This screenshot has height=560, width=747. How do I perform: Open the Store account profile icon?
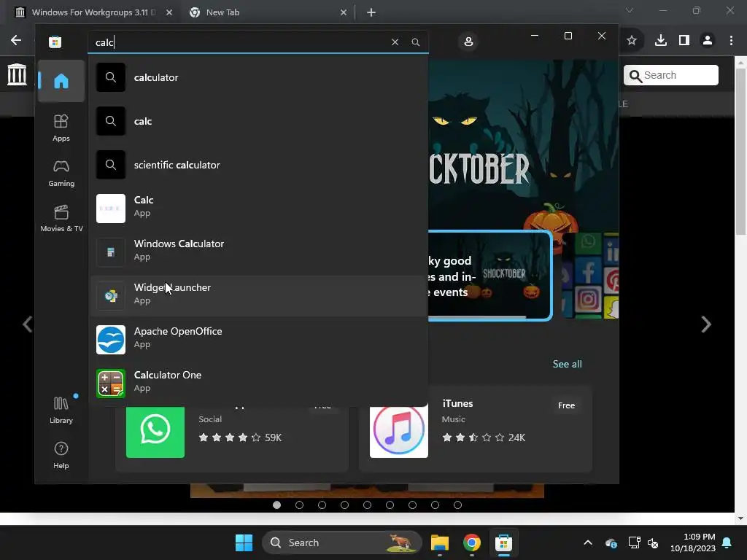point(468,42)
